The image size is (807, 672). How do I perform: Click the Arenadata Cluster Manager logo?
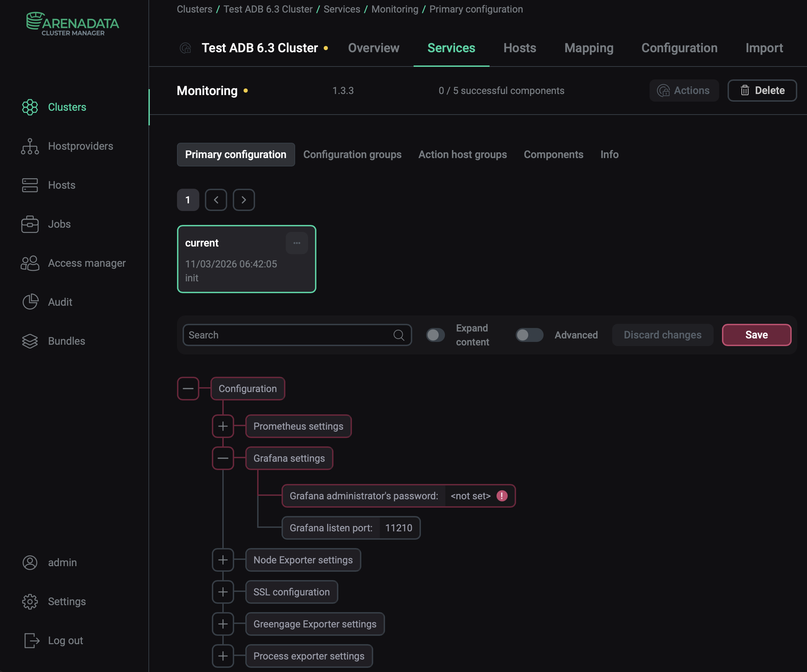click(x=72, y=24)
